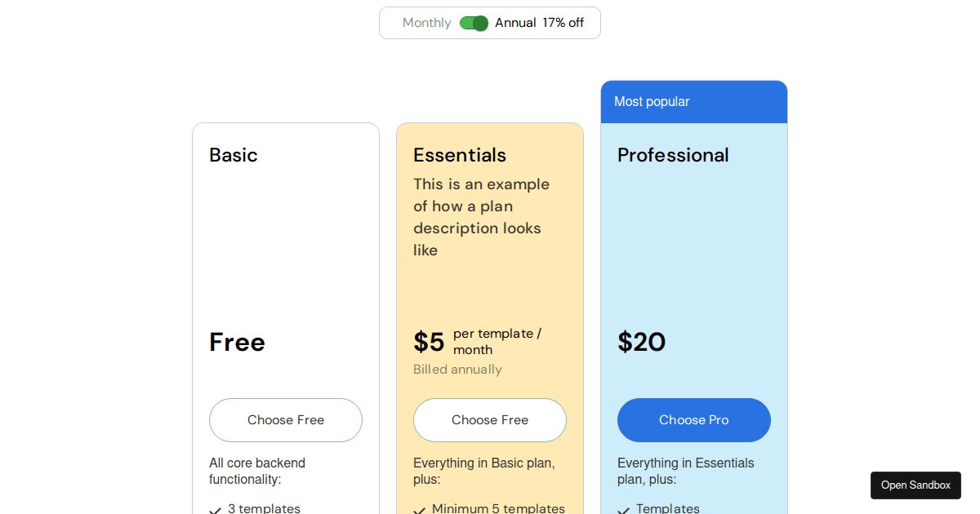Screen dimensions: 980x514
Task: Click the $5 per template price
Action: [429, 342]
